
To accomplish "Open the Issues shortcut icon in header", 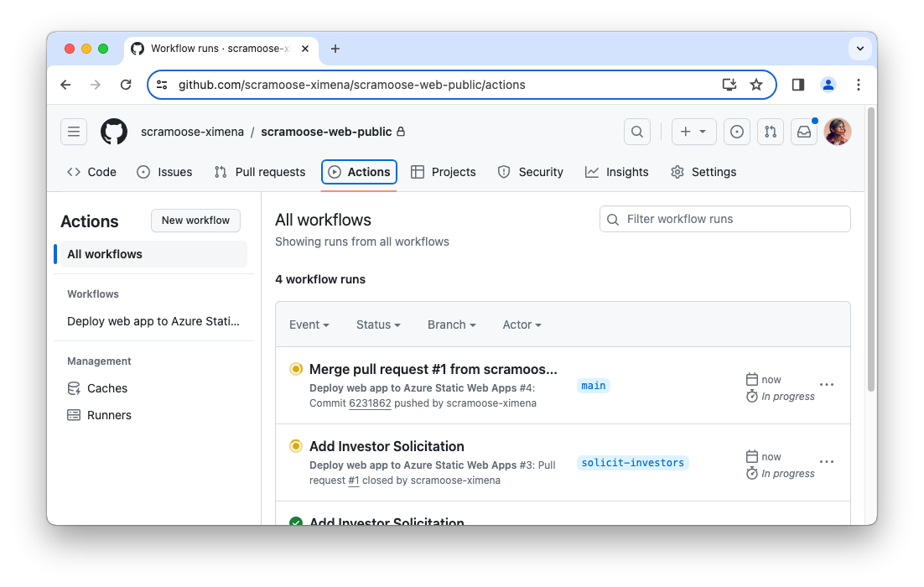I will tap(737, 132).
